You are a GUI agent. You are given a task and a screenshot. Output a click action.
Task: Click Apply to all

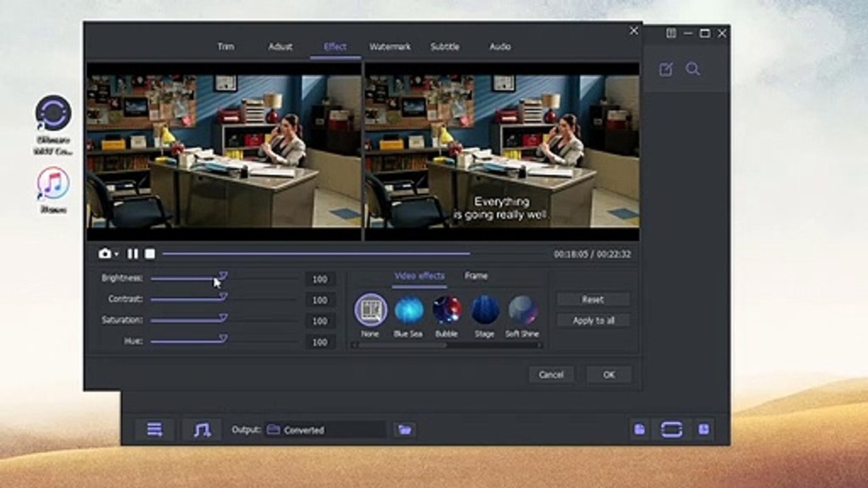click(x=593, y=321)
